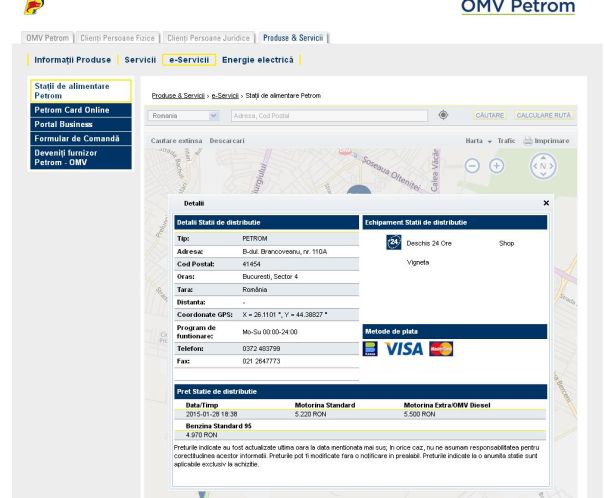Click the Motorina Standard price 5.220 RON

[x=310, y=414]
